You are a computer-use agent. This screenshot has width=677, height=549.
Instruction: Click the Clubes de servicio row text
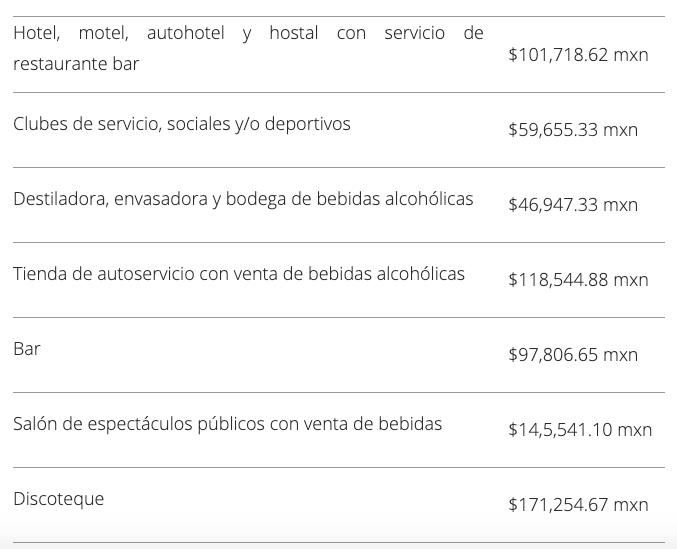coord(182,124)
